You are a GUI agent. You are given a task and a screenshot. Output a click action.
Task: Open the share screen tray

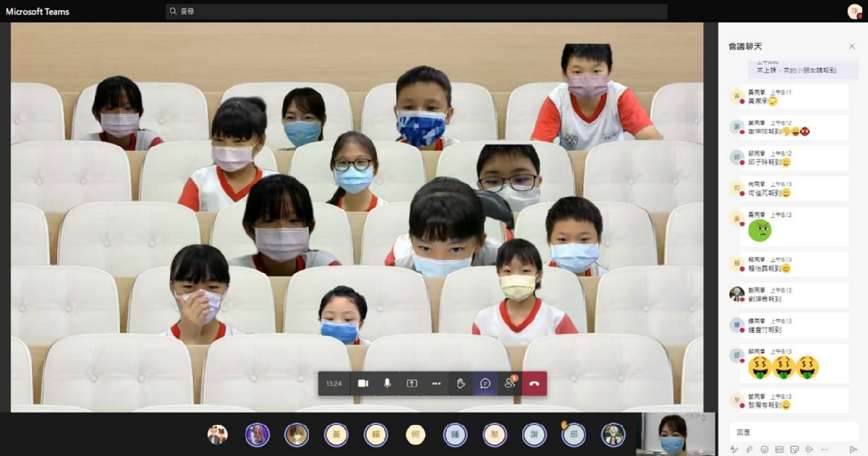(412, 384)
